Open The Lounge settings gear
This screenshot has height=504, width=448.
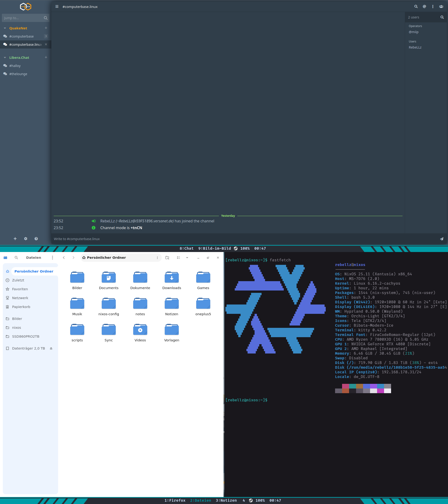[x=26, y=239]
